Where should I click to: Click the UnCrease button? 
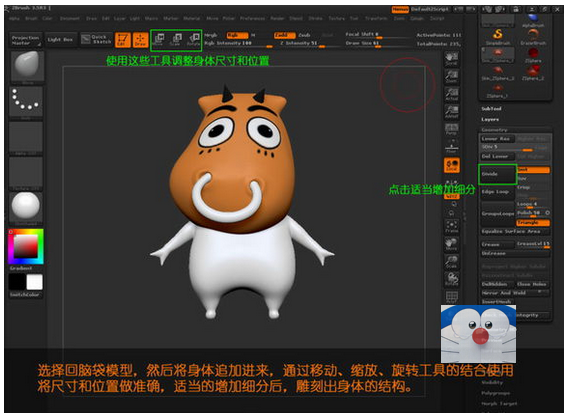tap(515, 253)
